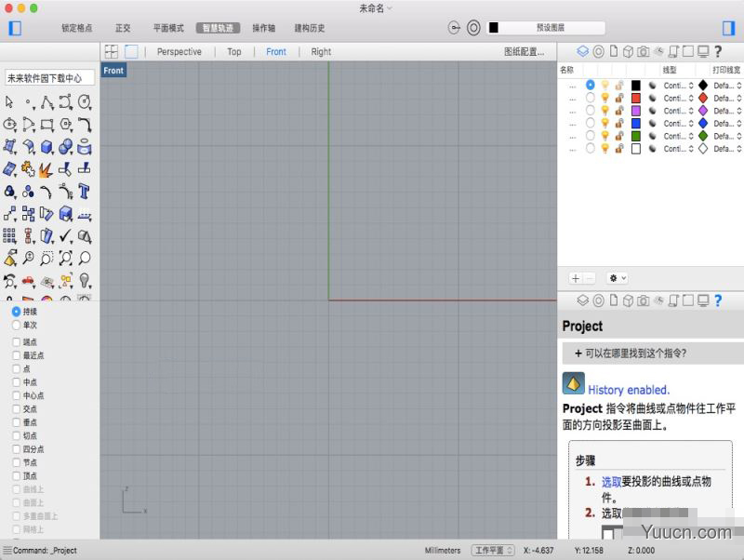Select the blue box solid creation tool
This screenshot has height=560, width=744.
[46, 147]
